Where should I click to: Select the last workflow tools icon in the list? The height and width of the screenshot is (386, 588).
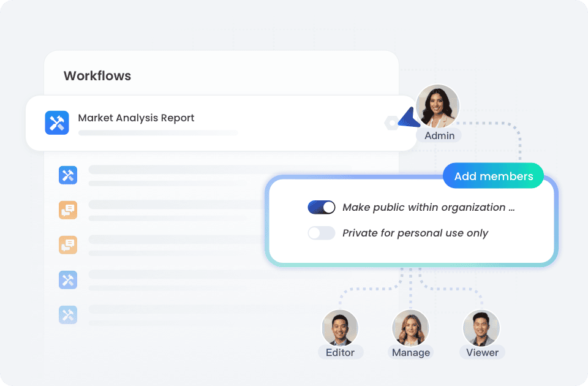pos(67,315)
